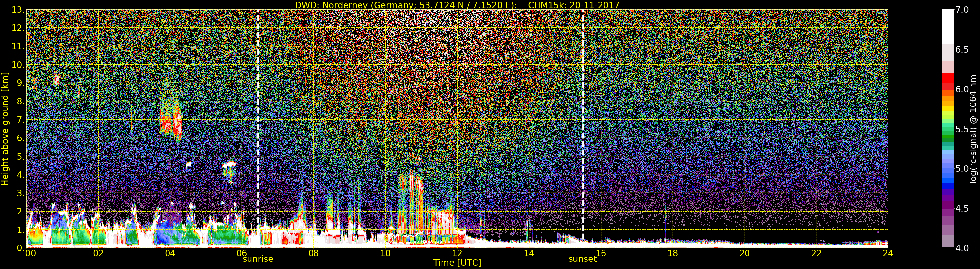Click the 'sunset' label below the axis
The image size is (980, 269).
point(583,259)
